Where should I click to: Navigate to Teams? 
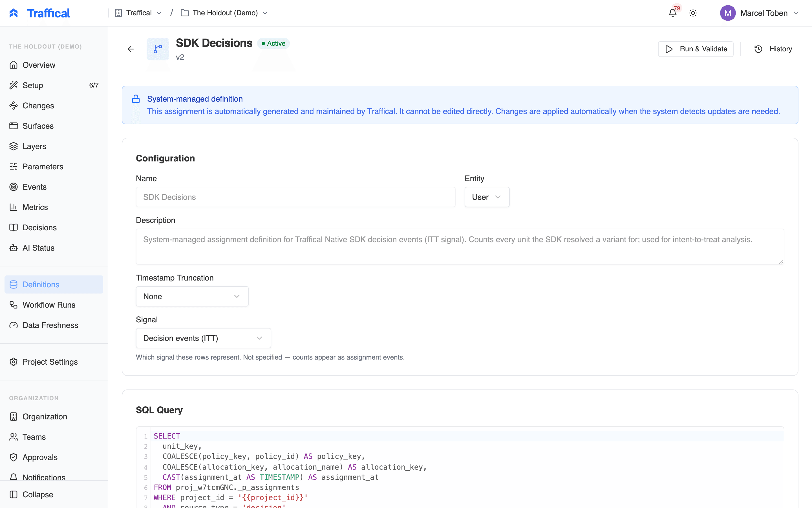(54, 437)
